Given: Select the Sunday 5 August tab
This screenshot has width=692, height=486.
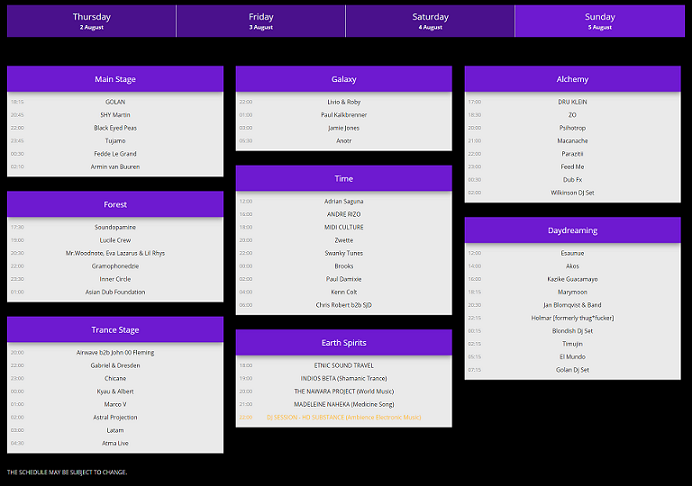Looking at the screenshot, I should pyautogui.click(x=600, y=21).
